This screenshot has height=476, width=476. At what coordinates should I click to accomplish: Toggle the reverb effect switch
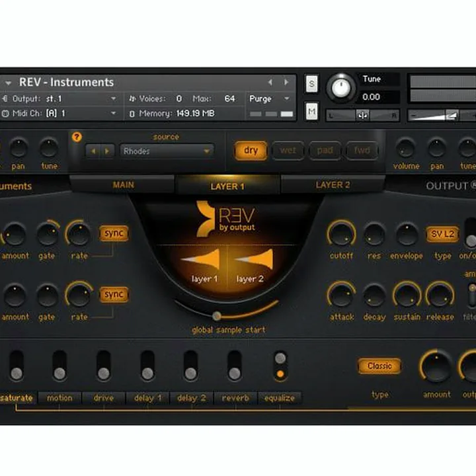point(234,366)
